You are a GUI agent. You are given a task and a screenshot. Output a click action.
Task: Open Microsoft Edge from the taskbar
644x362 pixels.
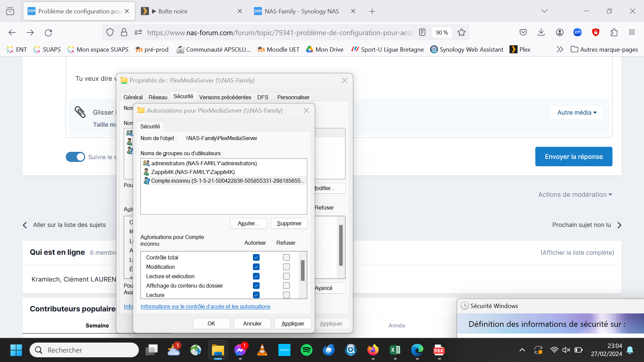pyautogui.click(x=417, y=350)
